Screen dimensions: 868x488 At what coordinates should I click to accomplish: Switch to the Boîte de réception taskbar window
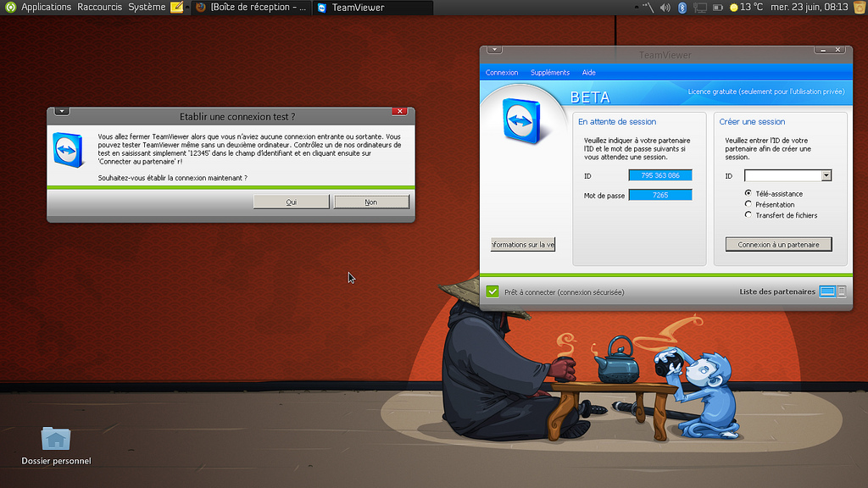pos(252,7)
